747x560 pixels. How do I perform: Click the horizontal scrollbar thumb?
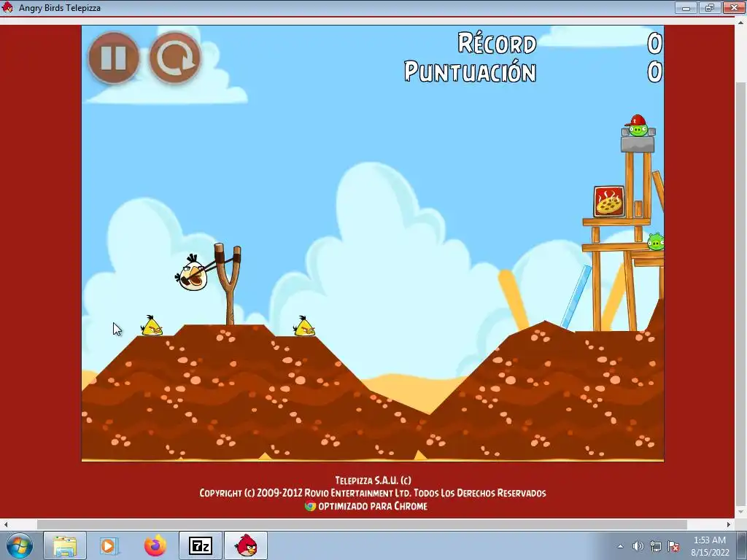click(362, 524)
